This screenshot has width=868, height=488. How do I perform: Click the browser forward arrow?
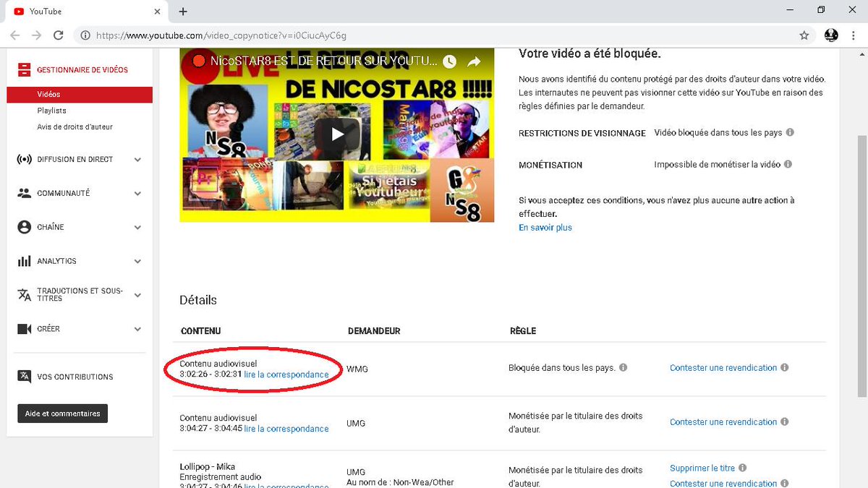[37, 35]
